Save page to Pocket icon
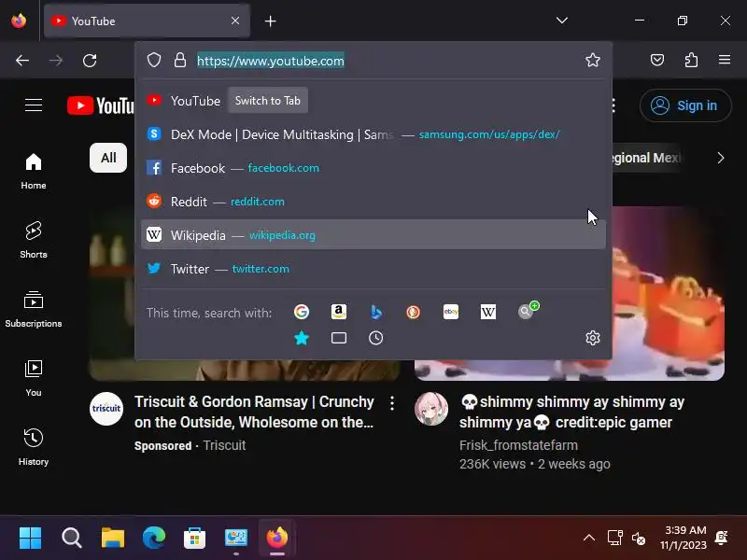The image size is (747, 560). pos(657,60)
